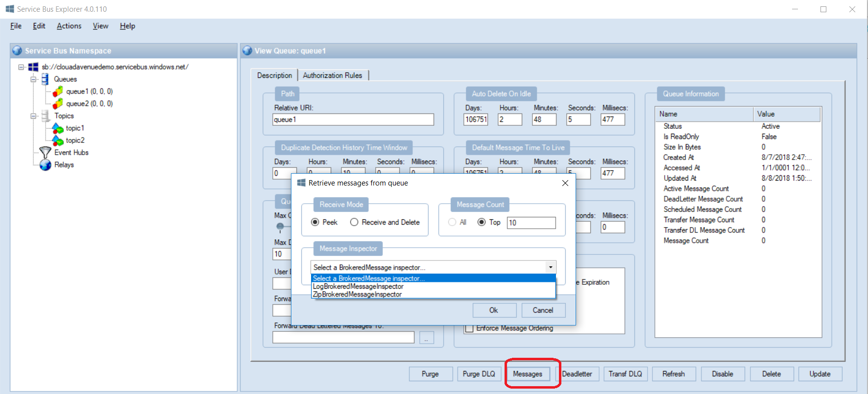868x394 pixels.
Task: Open the Edit menu
Action: click(39, 26)
